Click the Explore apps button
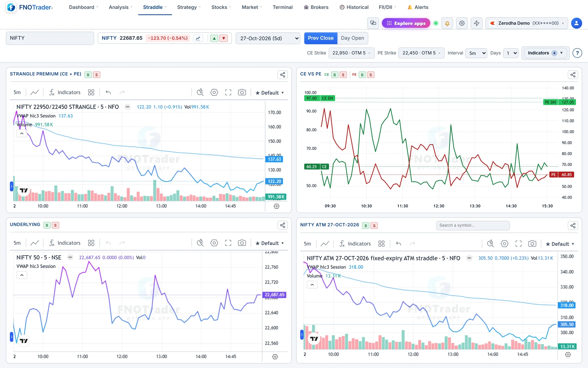 pyautogui.click(x=406, y=23)
